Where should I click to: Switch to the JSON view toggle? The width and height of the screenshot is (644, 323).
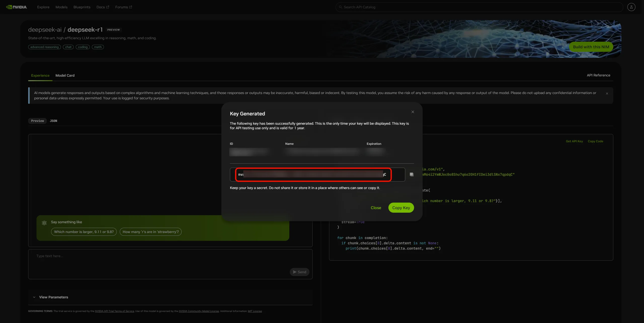pyautogui.click(x=53, y=121)
